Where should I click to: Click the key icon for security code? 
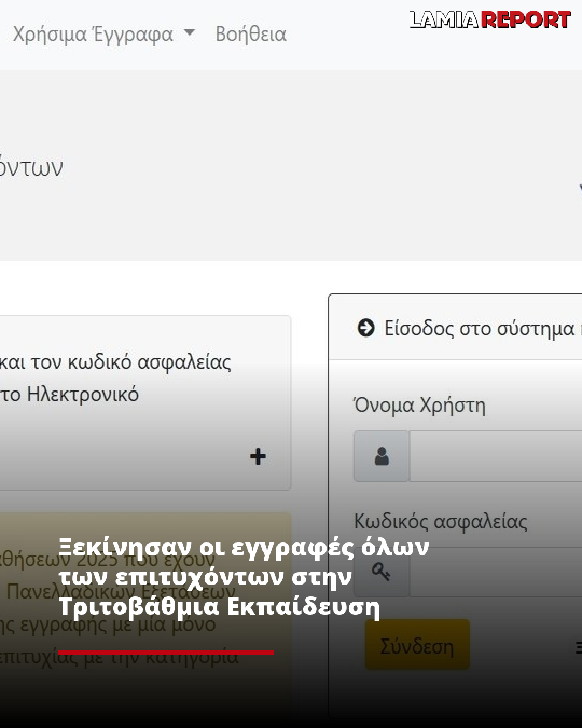[x=381, y=572]
